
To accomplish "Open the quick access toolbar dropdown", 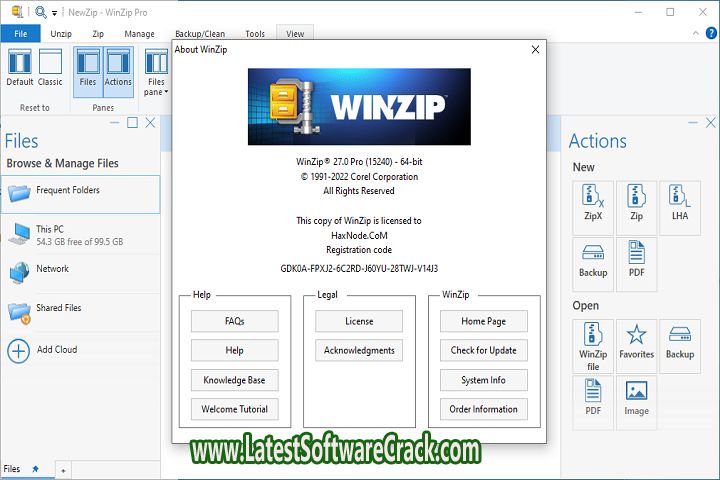I will (x=52, y=12).
